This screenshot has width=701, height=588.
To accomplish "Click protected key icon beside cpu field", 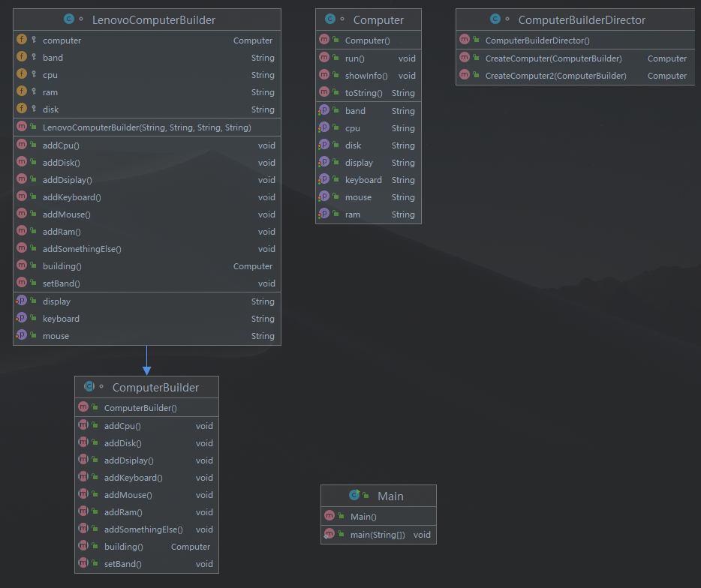I will [34, 74].
